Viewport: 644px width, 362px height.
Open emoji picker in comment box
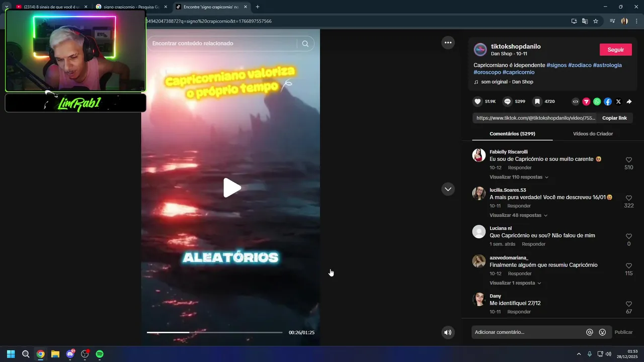click(x=602, y=332)
